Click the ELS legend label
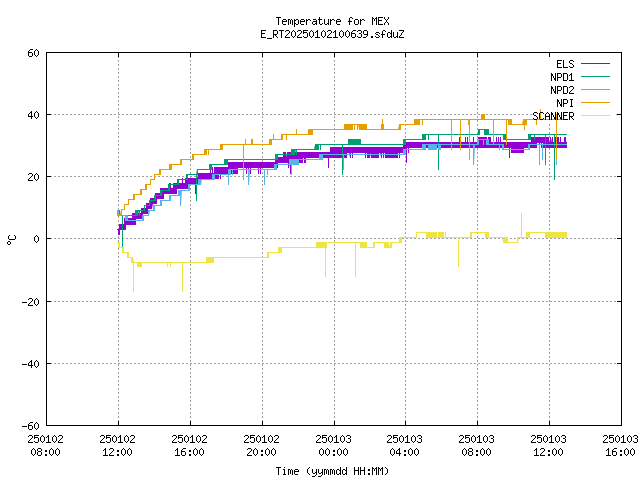 tap(565, 64)
